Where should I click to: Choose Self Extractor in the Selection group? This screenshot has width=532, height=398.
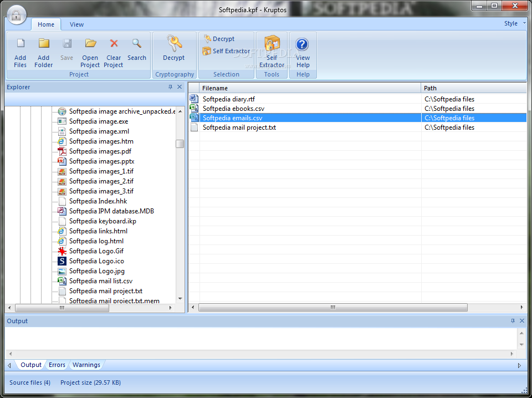(x=226, y=51)
